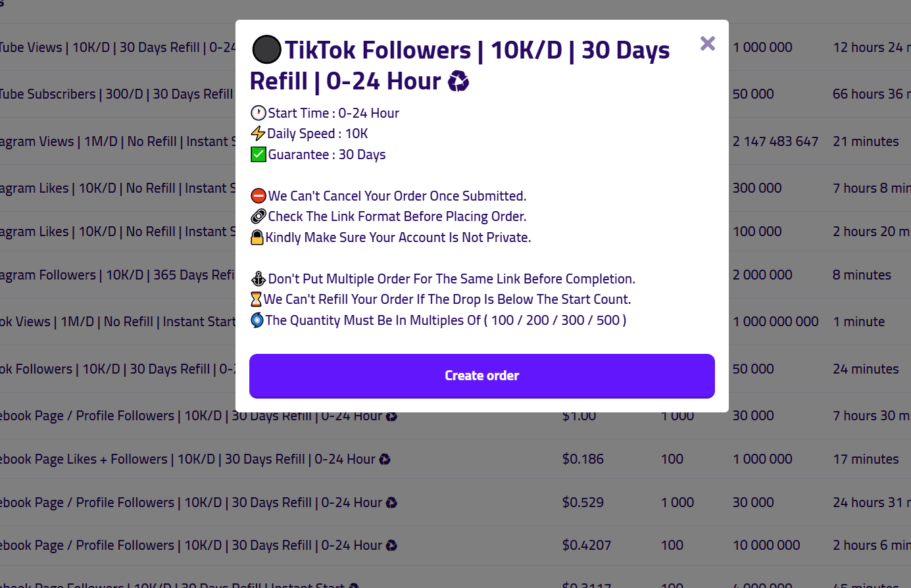Click the $0.529 Facebook Profile Followers row
Screen dimensions: 911x588
(x=455, y=502)
